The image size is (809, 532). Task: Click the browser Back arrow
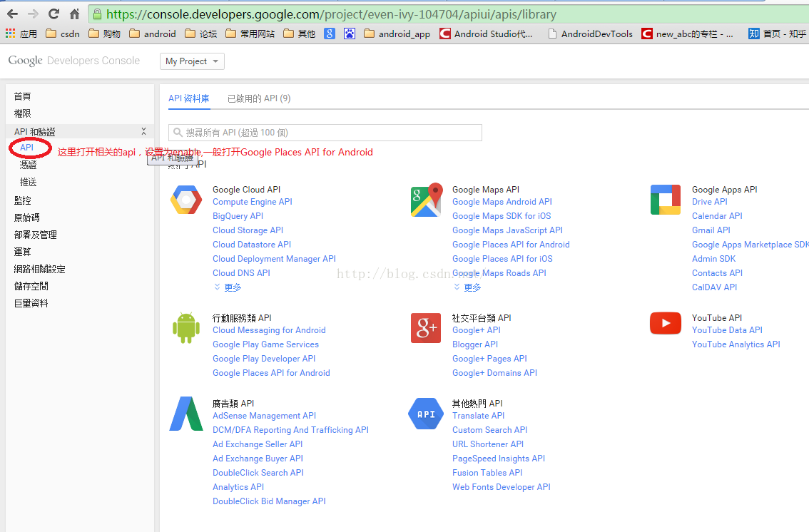tap(12, 14)
